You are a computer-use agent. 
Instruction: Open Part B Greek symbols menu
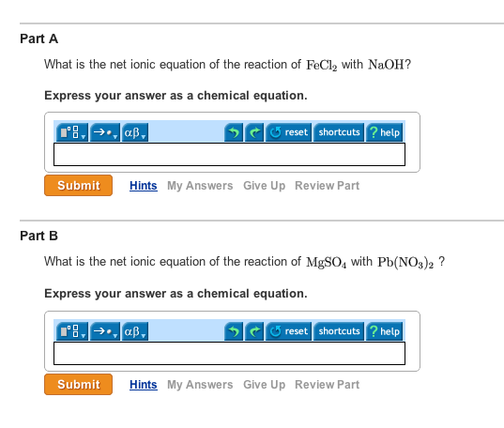pos(135,331)
